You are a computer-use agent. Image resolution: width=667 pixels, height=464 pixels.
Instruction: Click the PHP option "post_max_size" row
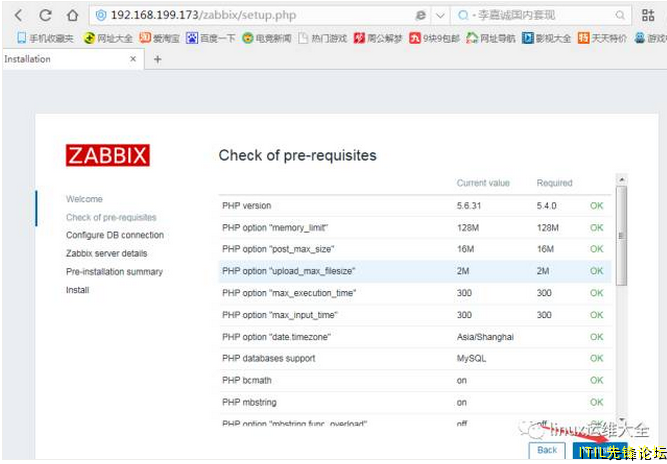tap(415, 249)
